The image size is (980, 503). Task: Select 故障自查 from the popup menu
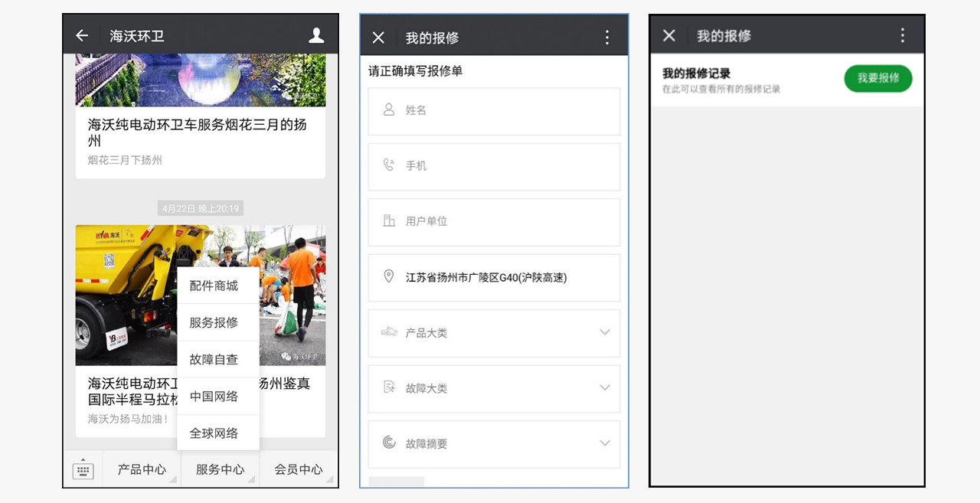tap(218, 359)
